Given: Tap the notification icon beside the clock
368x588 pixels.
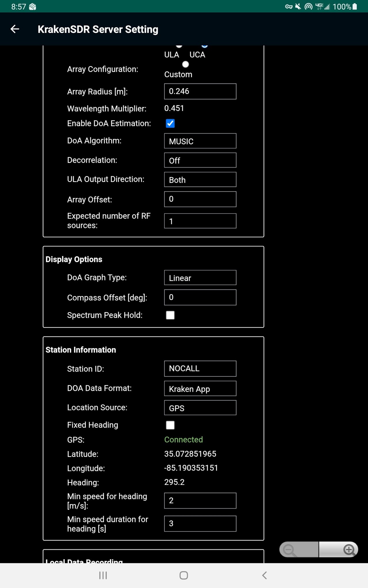Looking at the screenshot, I should point(32,7).
